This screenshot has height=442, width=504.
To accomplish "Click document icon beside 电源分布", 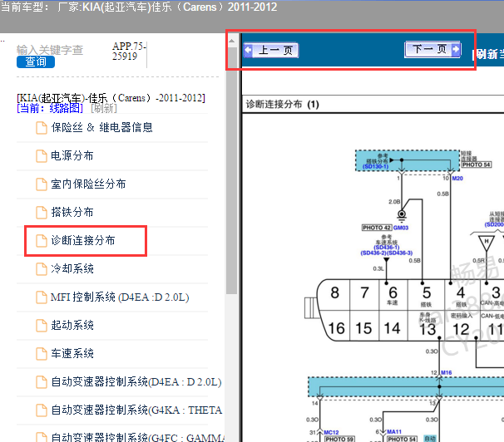I will click(x=41, y=156).
